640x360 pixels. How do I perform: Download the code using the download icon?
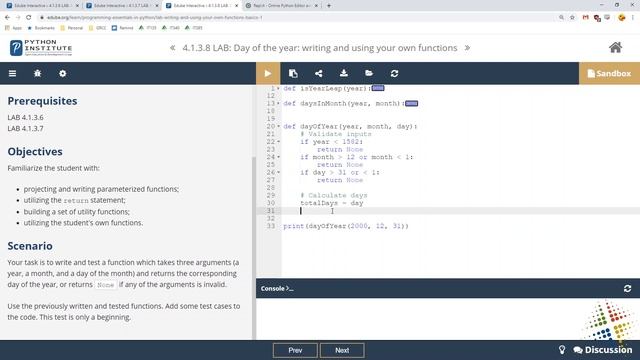tap(344, 73)
